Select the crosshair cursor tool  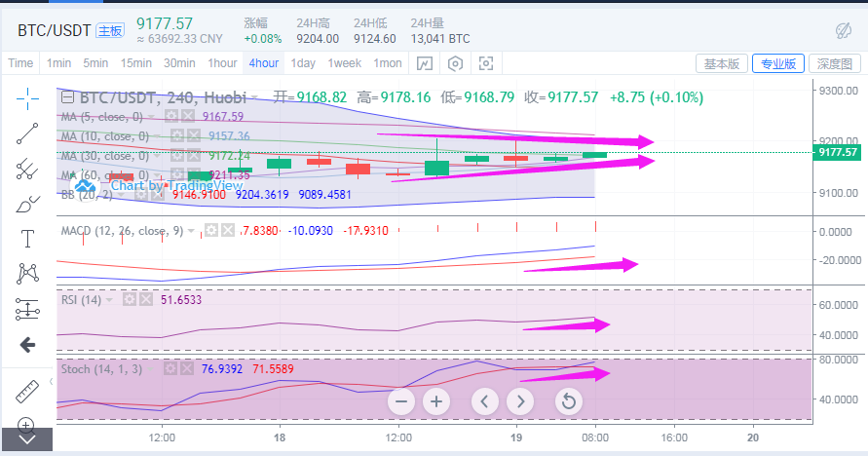[x=27, y=97]
